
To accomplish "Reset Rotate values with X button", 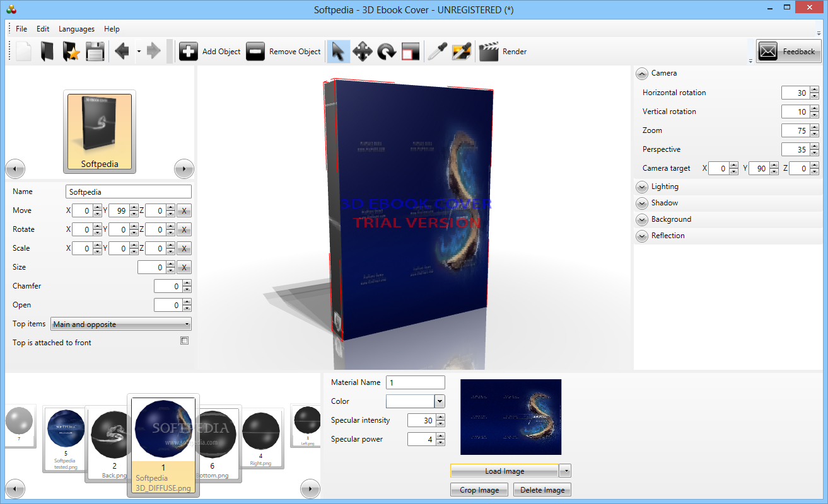I will pos(184,230).
